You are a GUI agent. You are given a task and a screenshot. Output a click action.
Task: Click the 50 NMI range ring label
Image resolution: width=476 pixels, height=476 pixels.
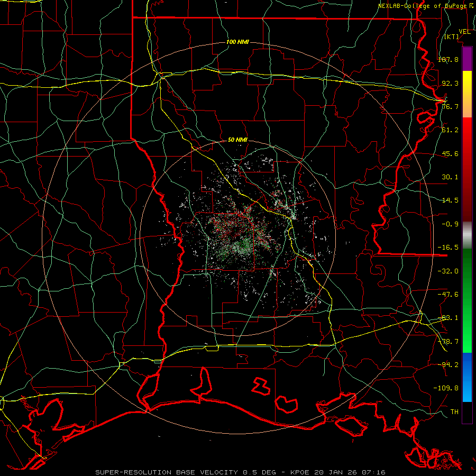click(x=237, y=140)
